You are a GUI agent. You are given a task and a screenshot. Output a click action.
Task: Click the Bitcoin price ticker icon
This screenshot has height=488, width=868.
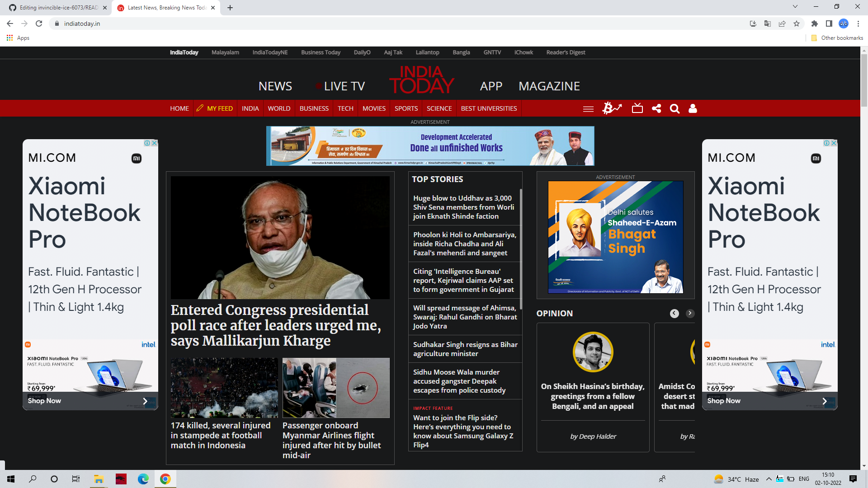[x=612, y=108]
